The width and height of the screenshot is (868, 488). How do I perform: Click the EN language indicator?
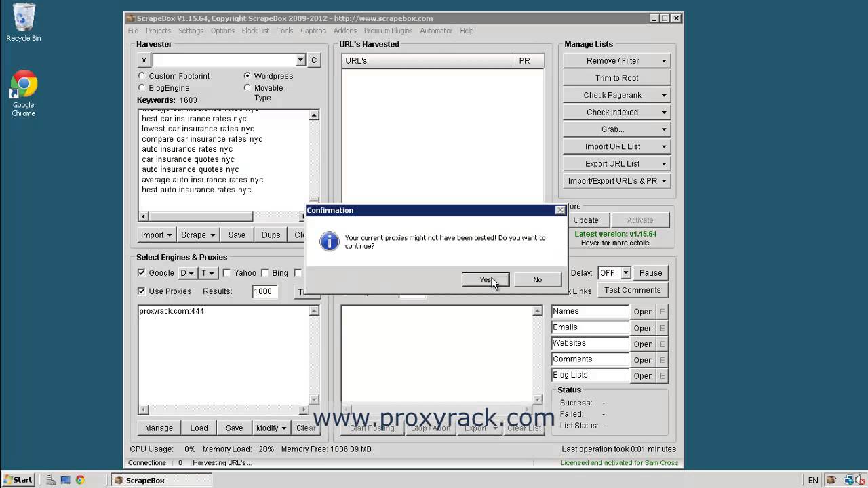813,480
